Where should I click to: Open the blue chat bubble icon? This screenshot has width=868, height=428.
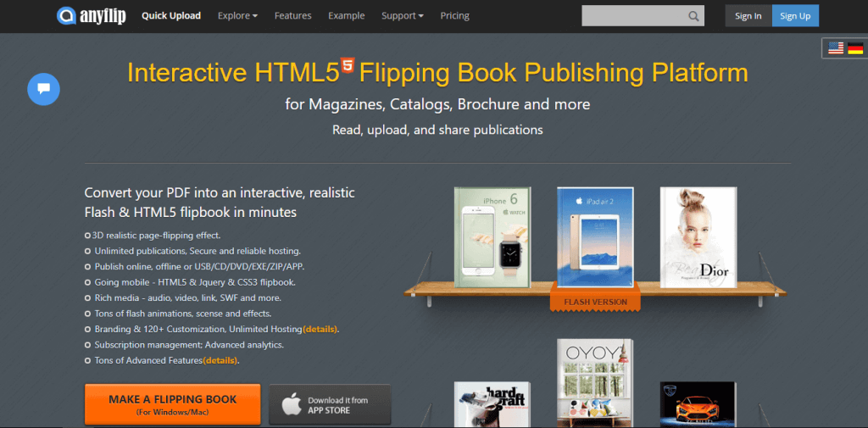click(44, 89)
